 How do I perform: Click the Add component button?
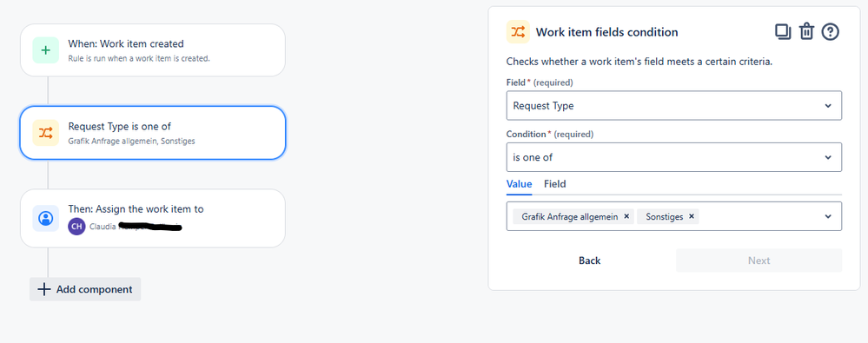click(x=85, y=289)
